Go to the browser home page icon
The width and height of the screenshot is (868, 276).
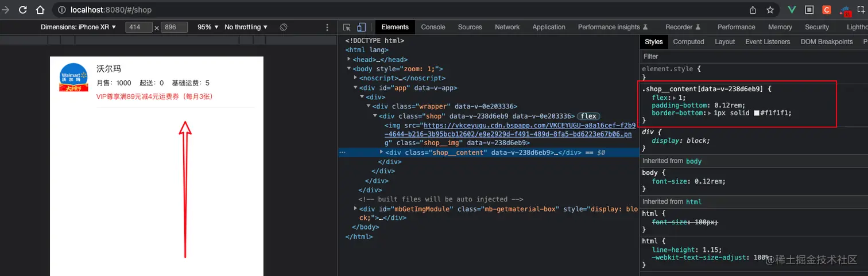click(x=40, y=10)
